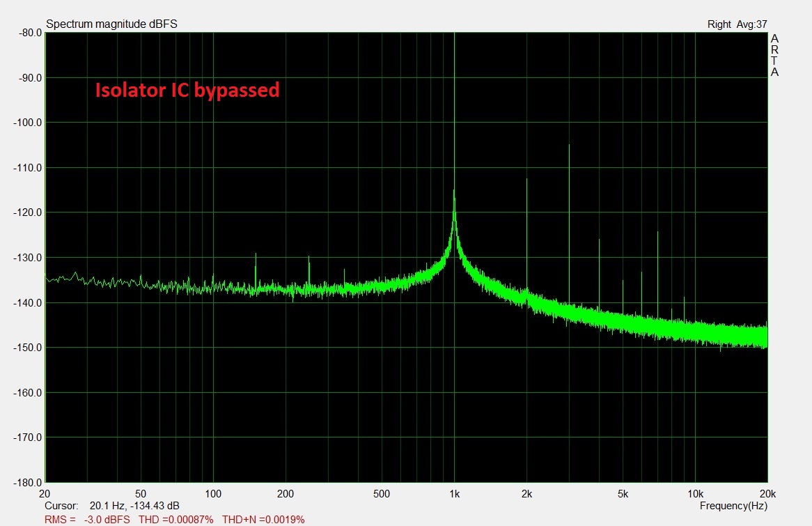Click the 'Isolator IC bypassed' annotation
812x526 pixels.
coord(187,90)
